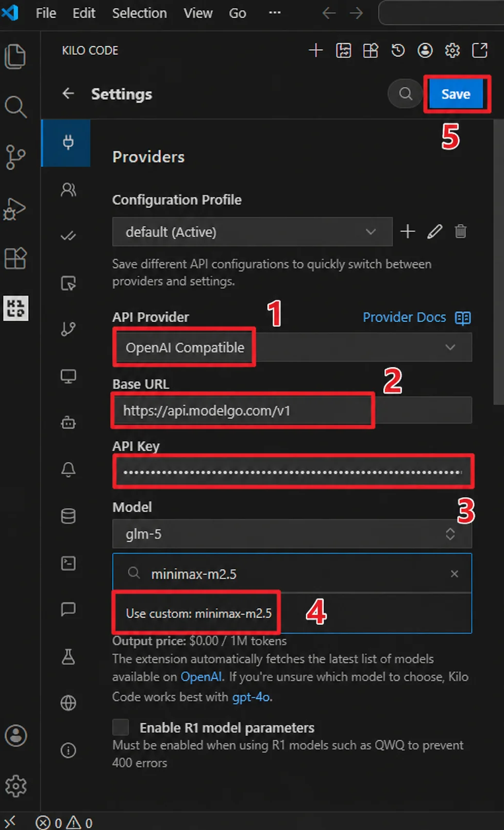The image size is (504, 830).
Task: Open the auto-approve double-check settings tab
Action: (x=68, y=236)
